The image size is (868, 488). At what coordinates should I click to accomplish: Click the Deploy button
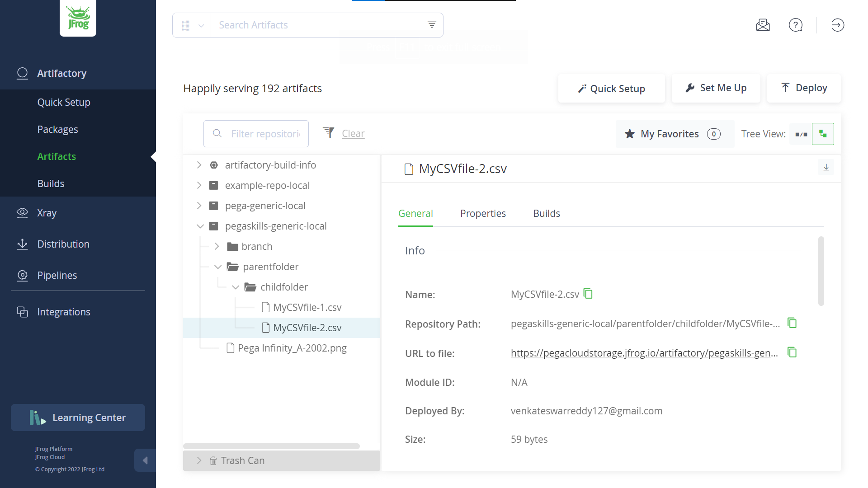click(804, 88)
